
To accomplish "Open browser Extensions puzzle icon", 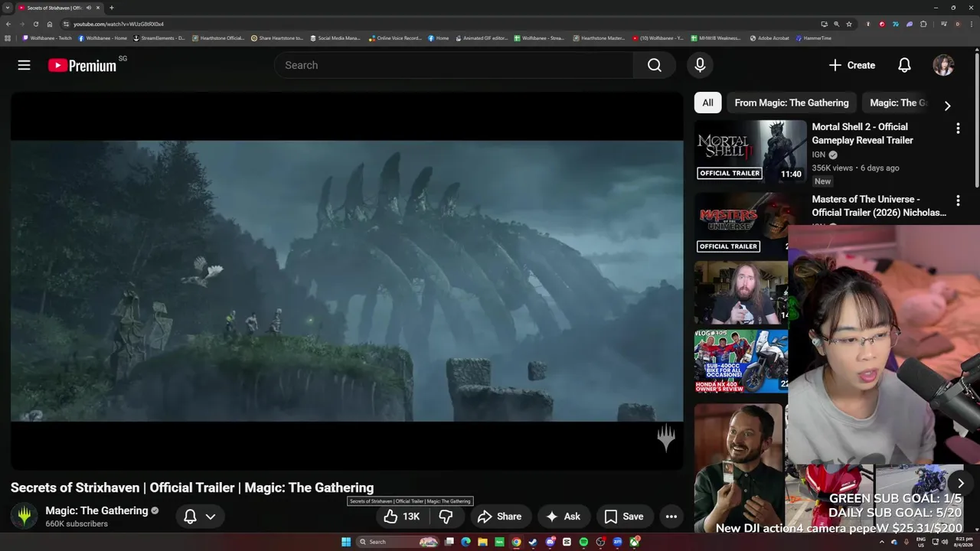I will pyautogui.click(x=923, y=24).
